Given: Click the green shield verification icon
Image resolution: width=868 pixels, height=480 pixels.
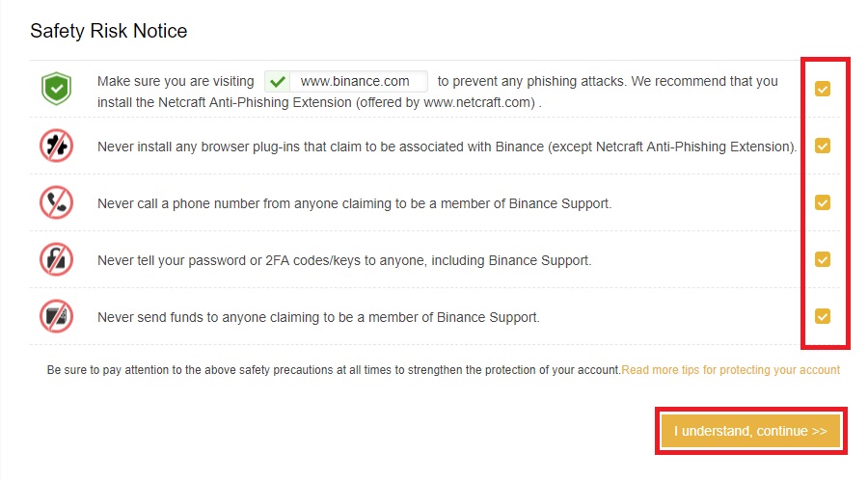Looking at the screenshot, I should point(56,89).
